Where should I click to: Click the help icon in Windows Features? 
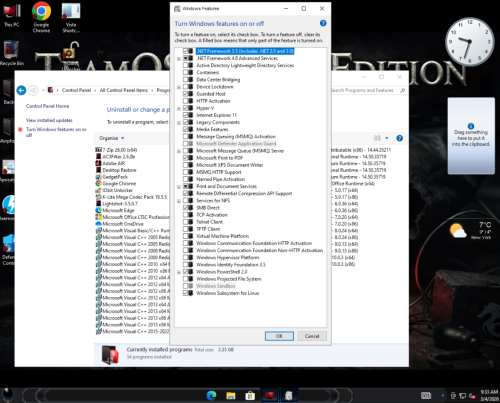(x=323, y=23)
